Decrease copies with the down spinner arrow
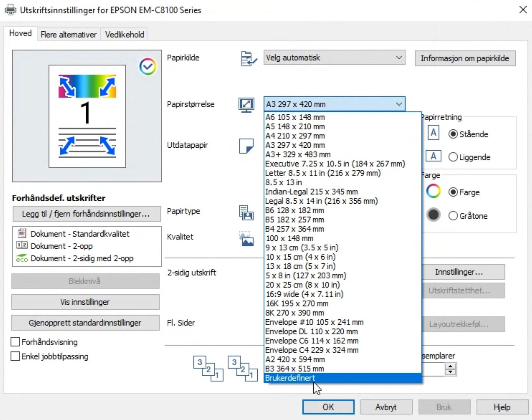The height and width of the screenshot is (420, 532). [450, 372]
